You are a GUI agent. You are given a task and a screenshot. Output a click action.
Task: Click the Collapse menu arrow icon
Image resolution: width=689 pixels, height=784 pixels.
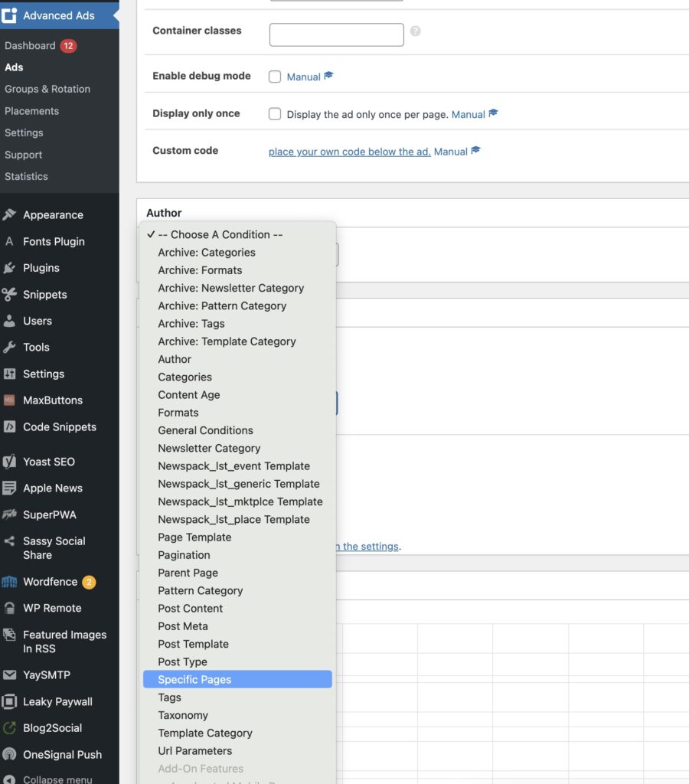tap(9, 779)
